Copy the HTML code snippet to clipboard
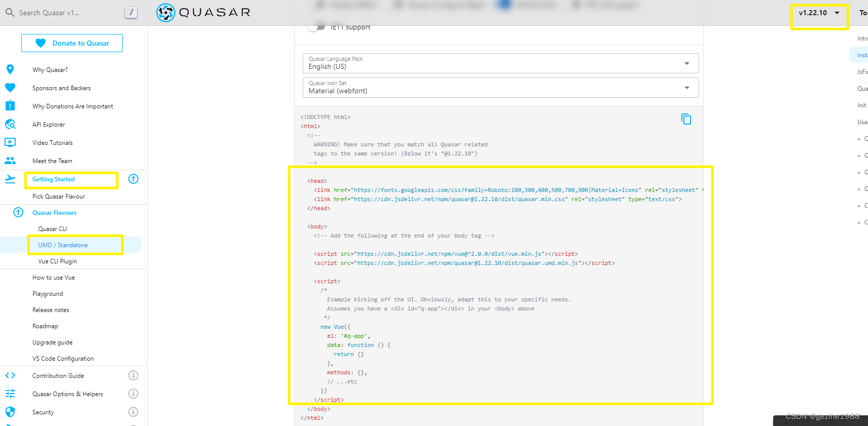Image resolution: width=868 pixels, height=426 pixels. click(x=686, y=119)
